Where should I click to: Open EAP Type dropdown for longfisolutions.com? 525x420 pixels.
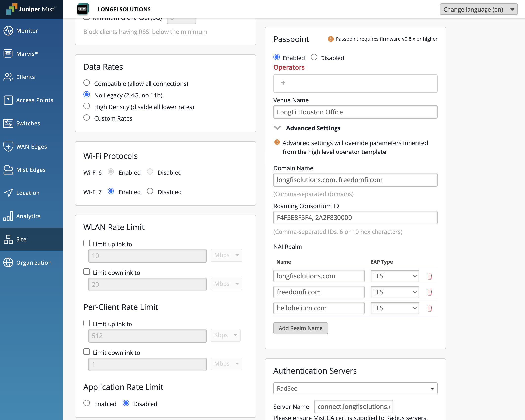click(395, 276)
